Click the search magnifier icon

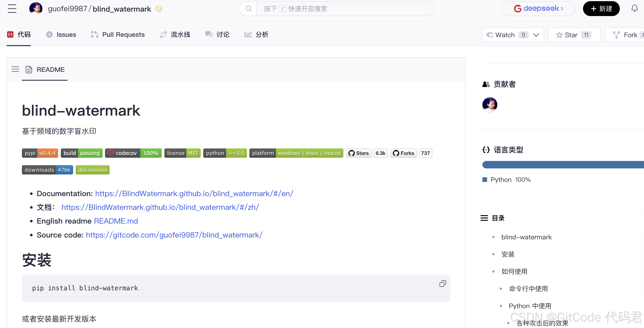[248, 9]
